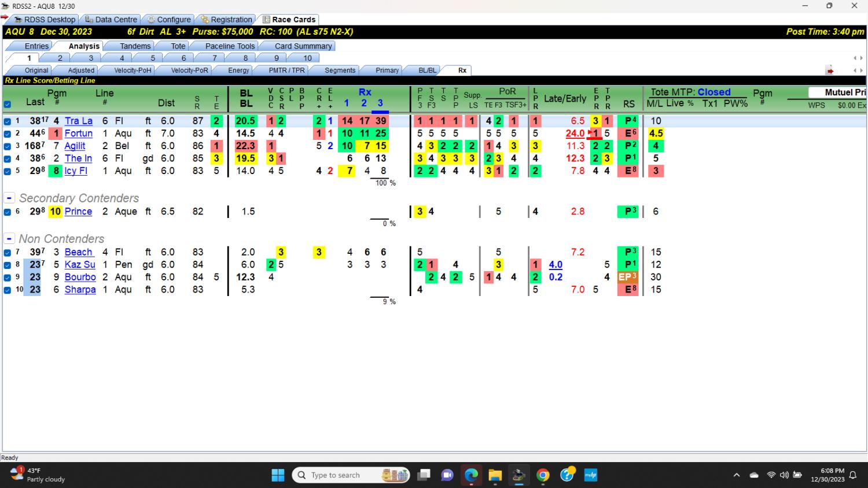Toggle the checkbox for Icy Fl row
This screenshot has width=868, height=488.
click(x=8, y=171)
